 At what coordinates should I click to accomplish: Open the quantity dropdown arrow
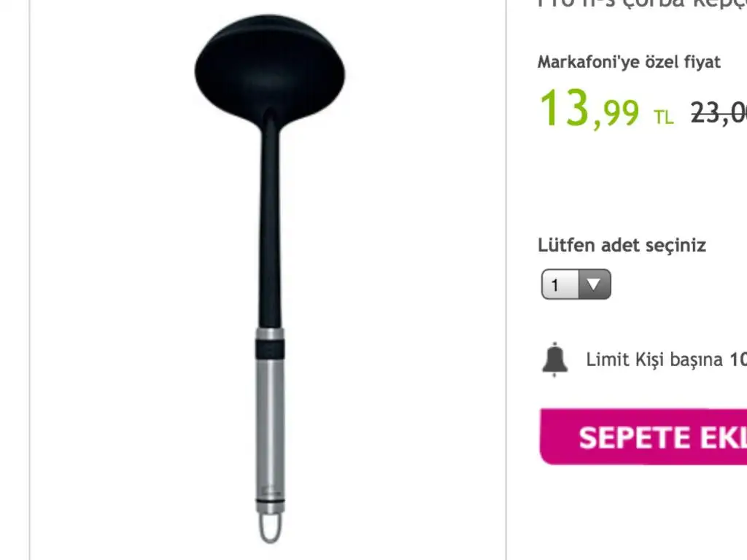[x=594, y=284]
